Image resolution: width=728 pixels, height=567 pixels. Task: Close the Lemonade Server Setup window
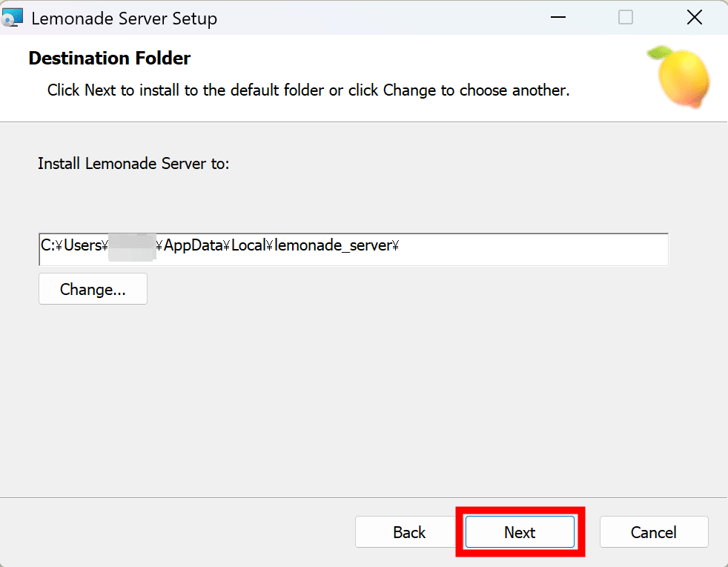tap(694, 18)
